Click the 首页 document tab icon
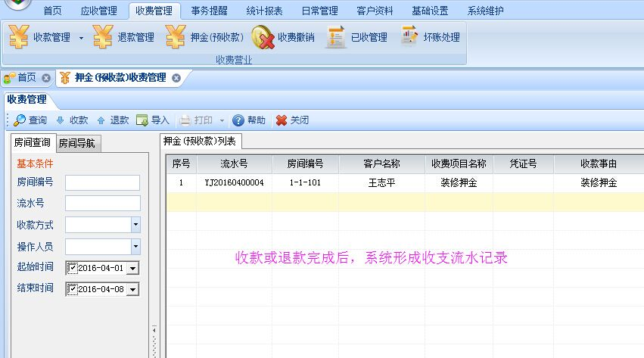Image resolution: width=644 pixels, height=358 pixels. (9, 78)
